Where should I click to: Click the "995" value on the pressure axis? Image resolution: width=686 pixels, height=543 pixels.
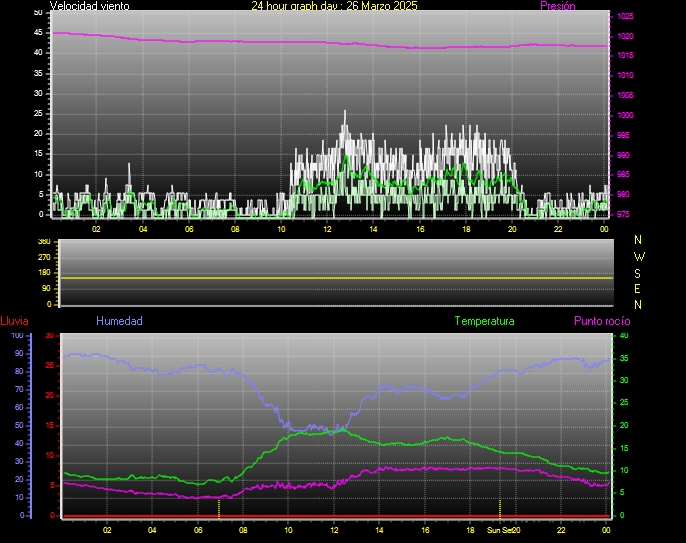pos(623,135)
